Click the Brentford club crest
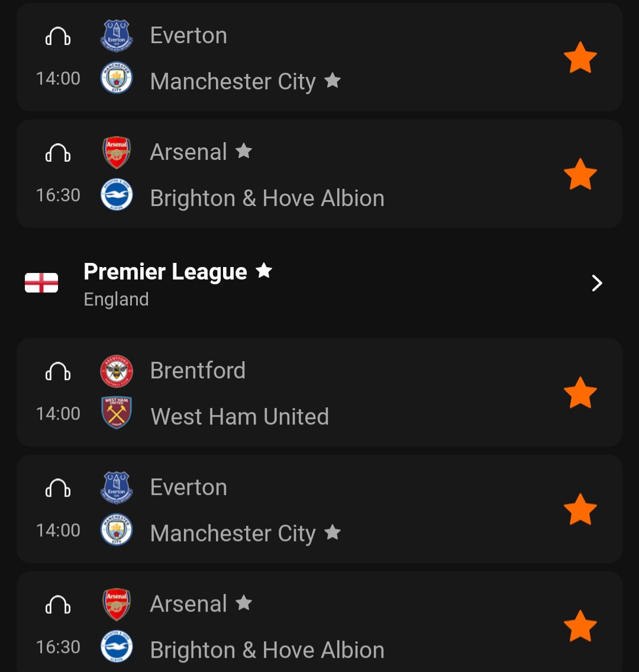The width and height of the screenshot is (639, 672). point(117,371)
